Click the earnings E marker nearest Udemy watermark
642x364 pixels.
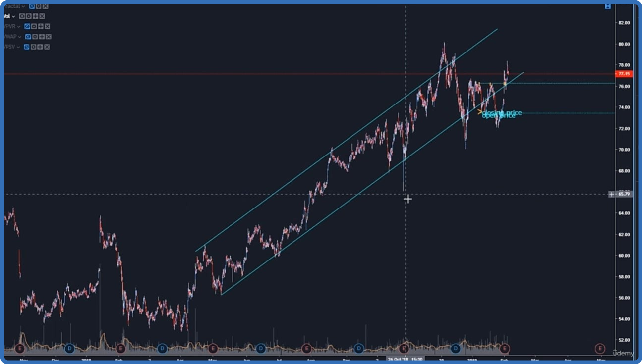coord(600,348)
